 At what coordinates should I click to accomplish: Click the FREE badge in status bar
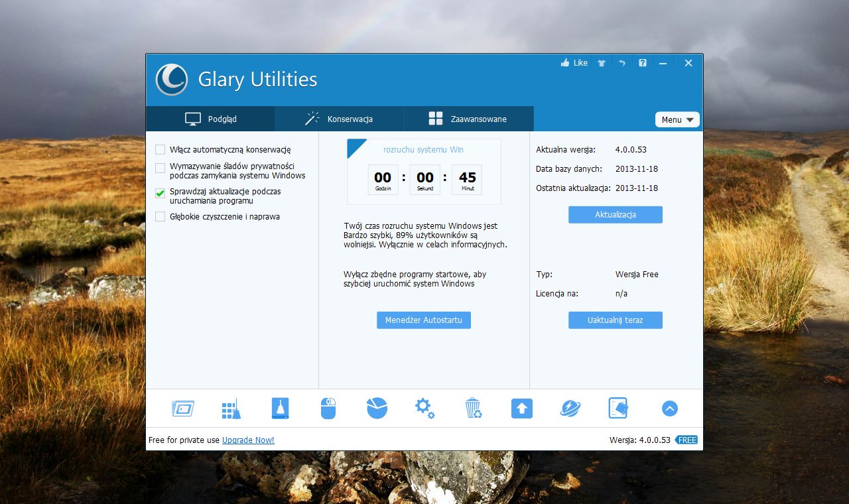coord(686,440)
